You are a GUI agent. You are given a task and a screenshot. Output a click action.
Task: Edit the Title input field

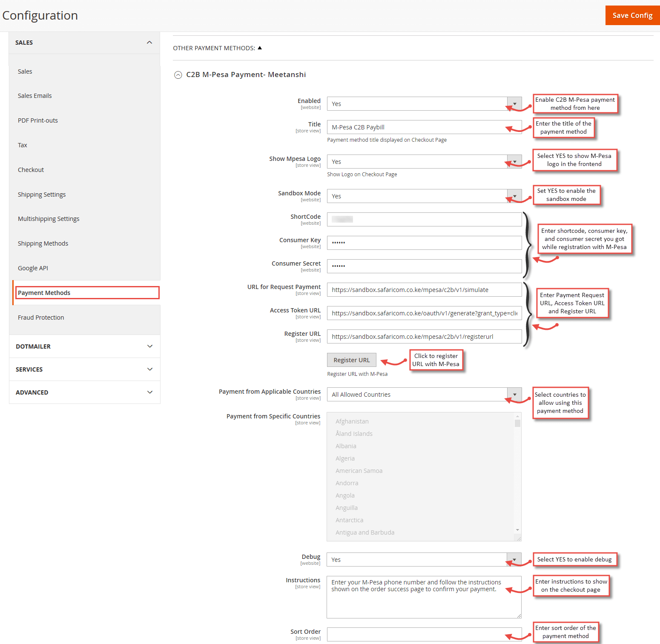coord(424,127)
